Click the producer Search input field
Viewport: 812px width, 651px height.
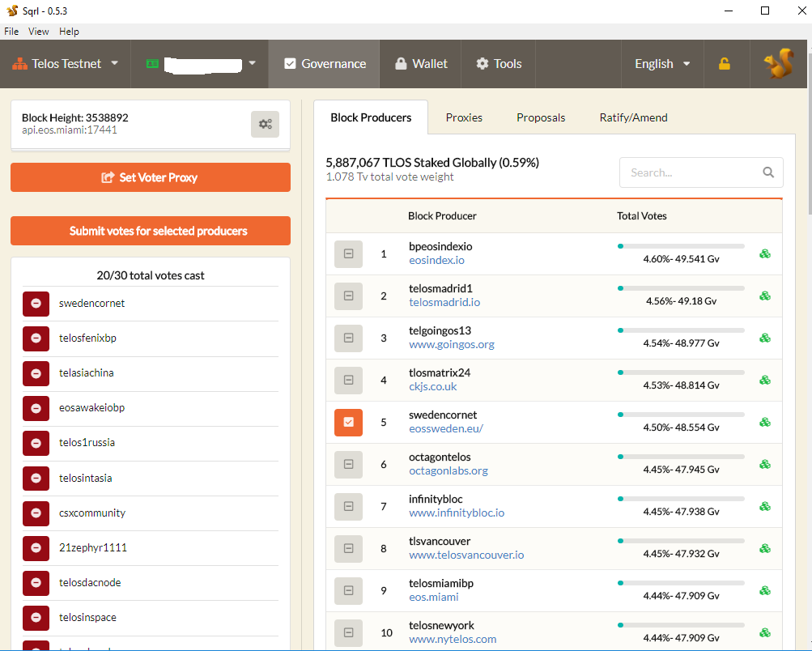pyautogui.click(x=701, y=172)
